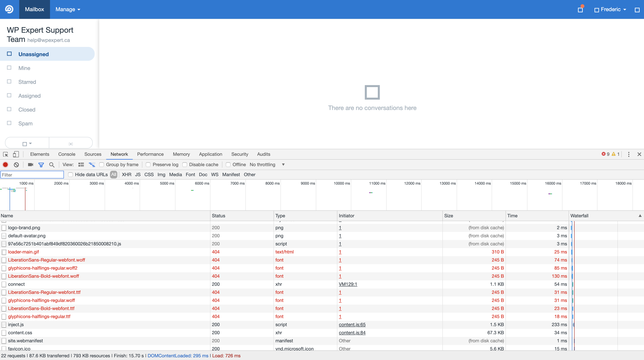Filter requests by Manifest type
This screenshot has height=360, width=644.
(x=231, y=174)
